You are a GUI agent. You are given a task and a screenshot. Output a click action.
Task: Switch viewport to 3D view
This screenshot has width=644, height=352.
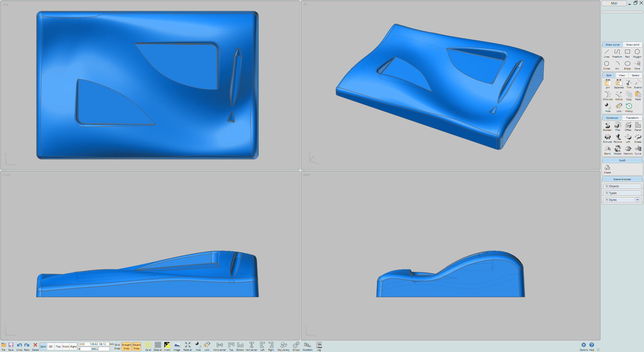click(x=51, y=346)
